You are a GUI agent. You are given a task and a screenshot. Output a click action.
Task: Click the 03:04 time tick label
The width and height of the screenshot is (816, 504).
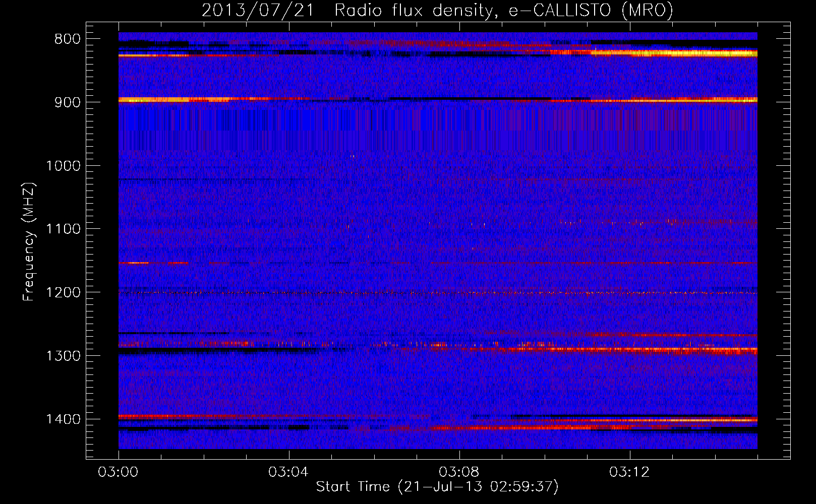click(x=288, y=472)
